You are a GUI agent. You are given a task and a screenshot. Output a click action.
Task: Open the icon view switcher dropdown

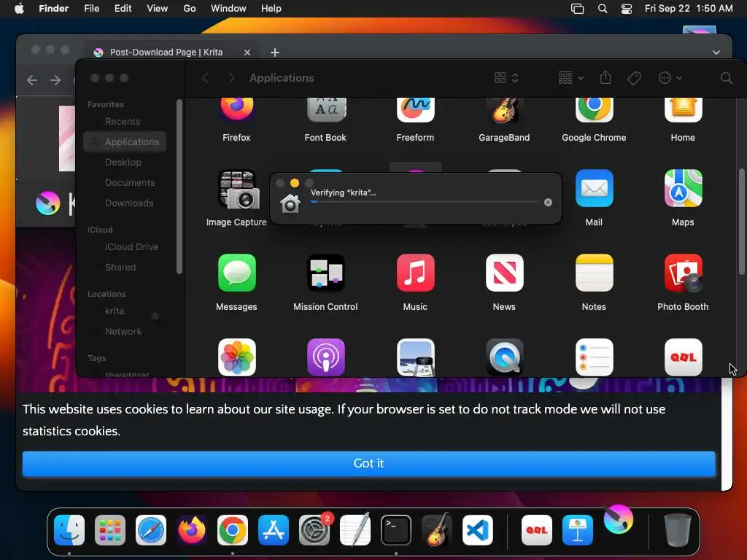coord(506,78)
